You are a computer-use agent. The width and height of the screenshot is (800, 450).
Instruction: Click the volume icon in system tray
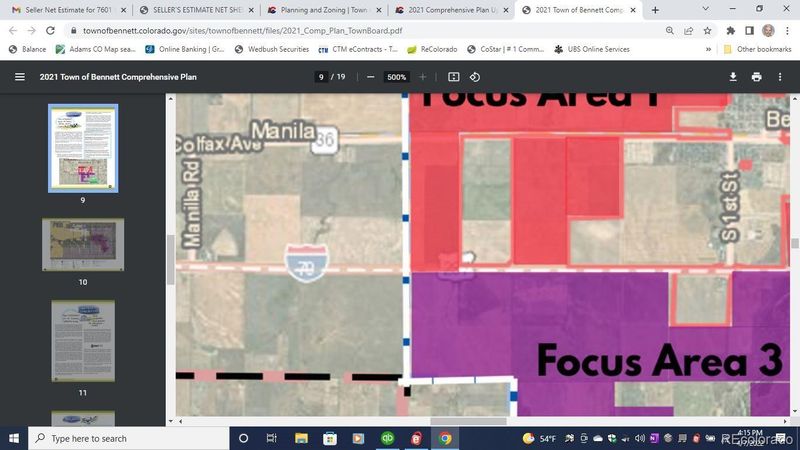click(640, 438)
